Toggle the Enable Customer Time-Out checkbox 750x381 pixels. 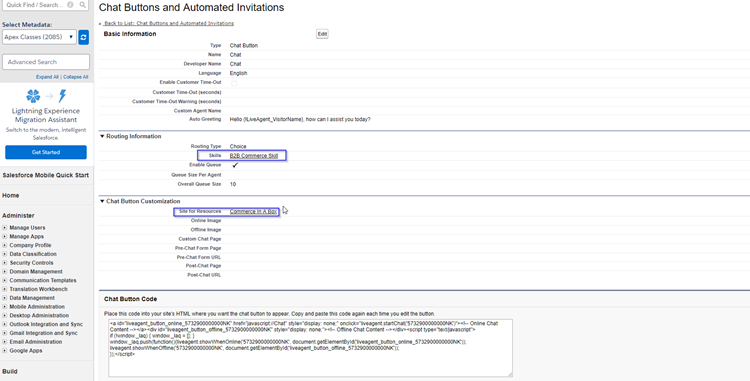click(234, 83)
